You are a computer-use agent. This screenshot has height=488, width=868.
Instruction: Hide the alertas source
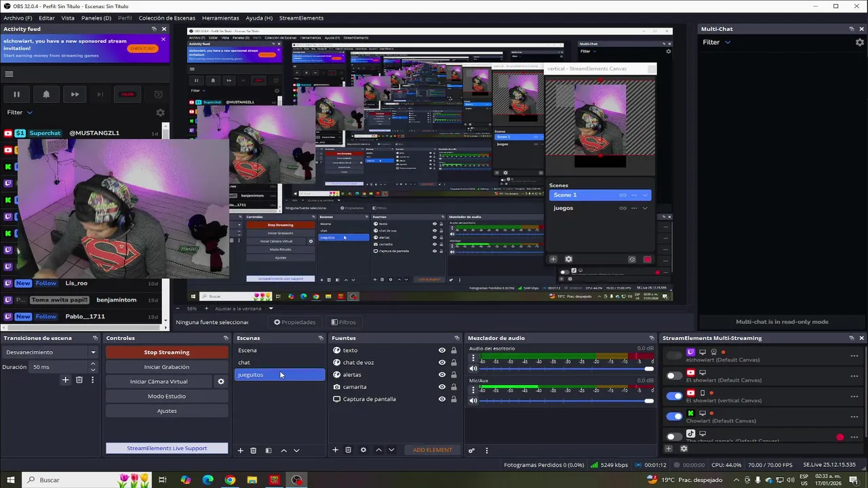point(442,375)
